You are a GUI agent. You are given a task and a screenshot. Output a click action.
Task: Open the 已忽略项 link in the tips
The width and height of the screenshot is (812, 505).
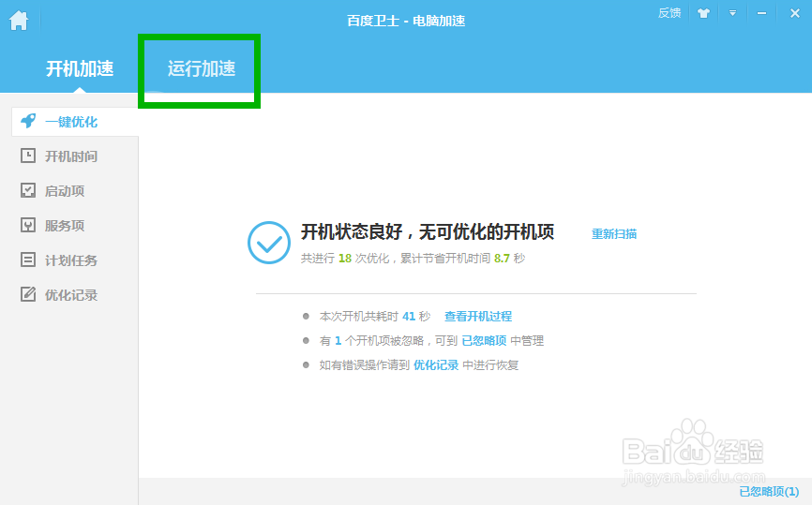pos(484,340)
